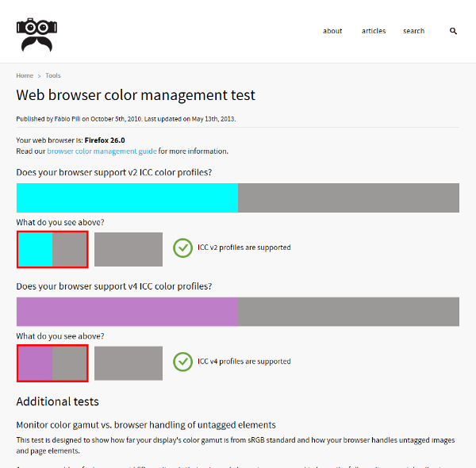476x468 pixels.
Task: Open the about menu item
Action: pyautogui.click(x=332, y=31)
